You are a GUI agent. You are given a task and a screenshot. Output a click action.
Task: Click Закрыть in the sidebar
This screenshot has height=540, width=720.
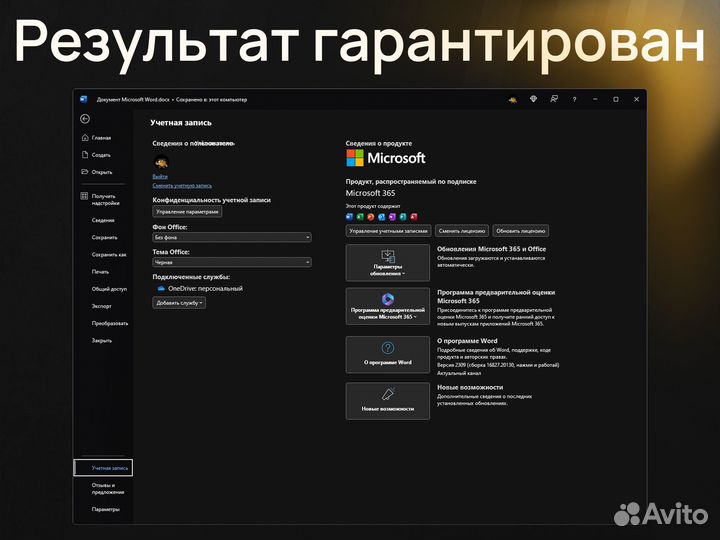101,341
